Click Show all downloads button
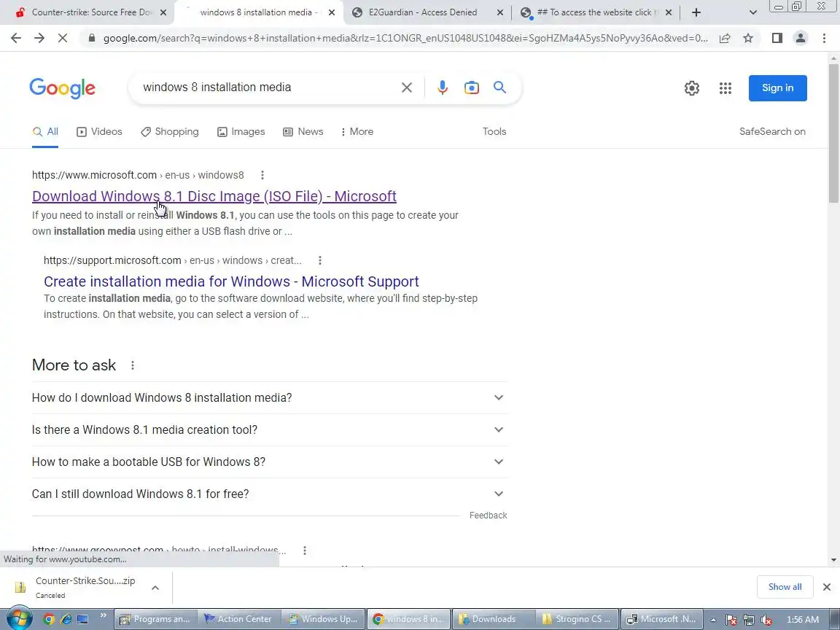This screenshot has width=840, height=630. tap(785, 587)
